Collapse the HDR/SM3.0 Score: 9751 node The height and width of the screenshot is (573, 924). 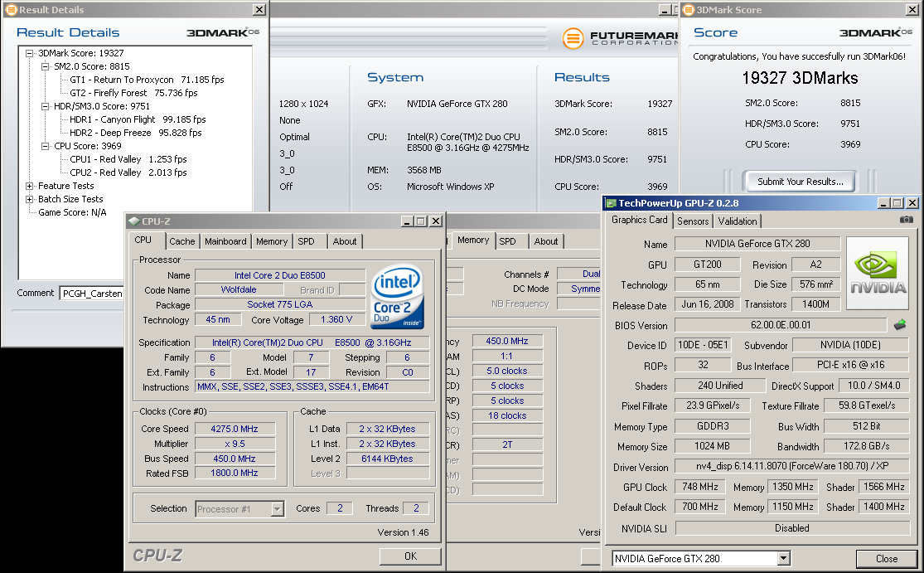click(x=45, y=106)
